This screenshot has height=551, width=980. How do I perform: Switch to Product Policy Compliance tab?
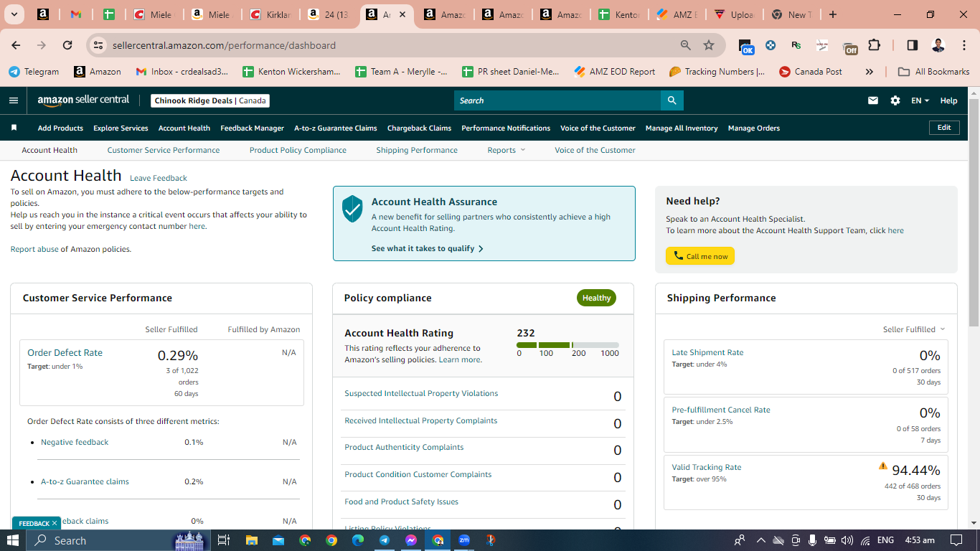298,150
